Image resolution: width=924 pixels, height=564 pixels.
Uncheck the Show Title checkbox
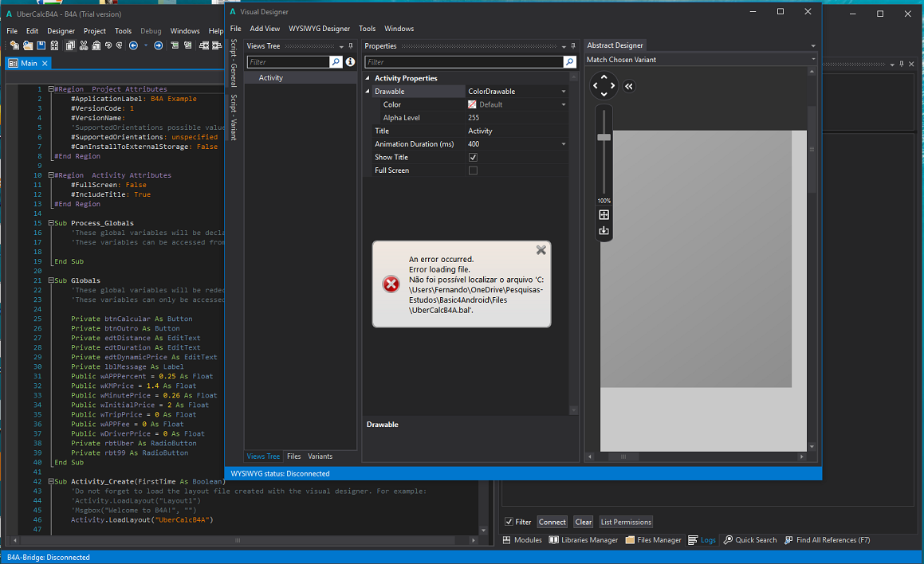coord(473,157)
